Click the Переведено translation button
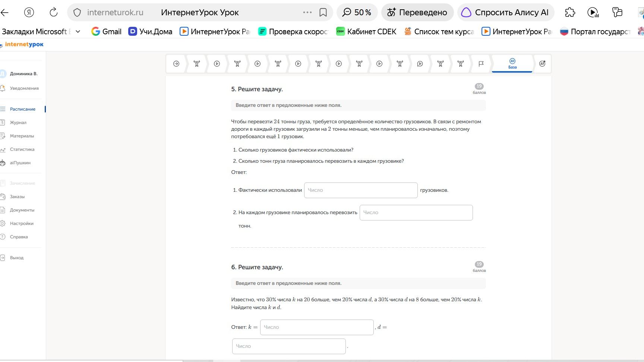644x362 pixels. 417,12
